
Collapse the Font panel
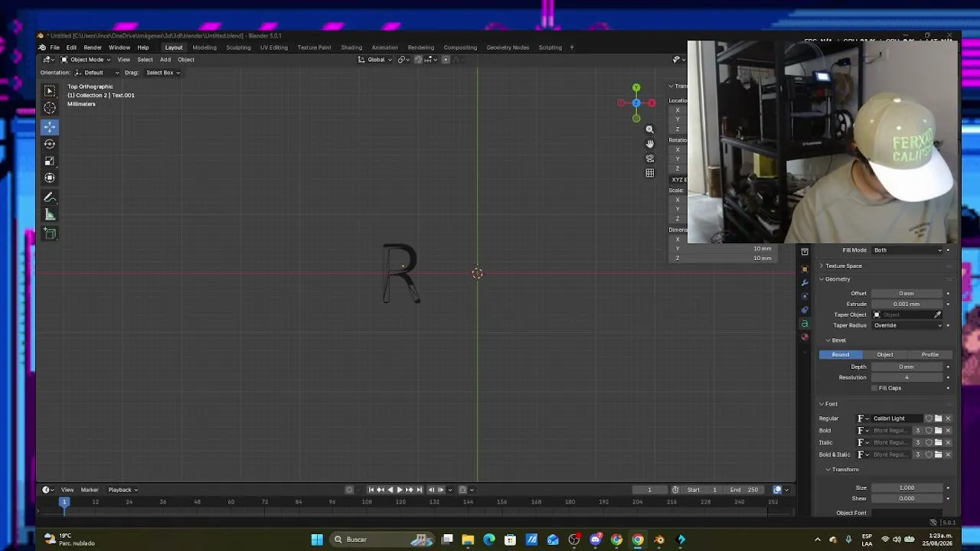828,404
